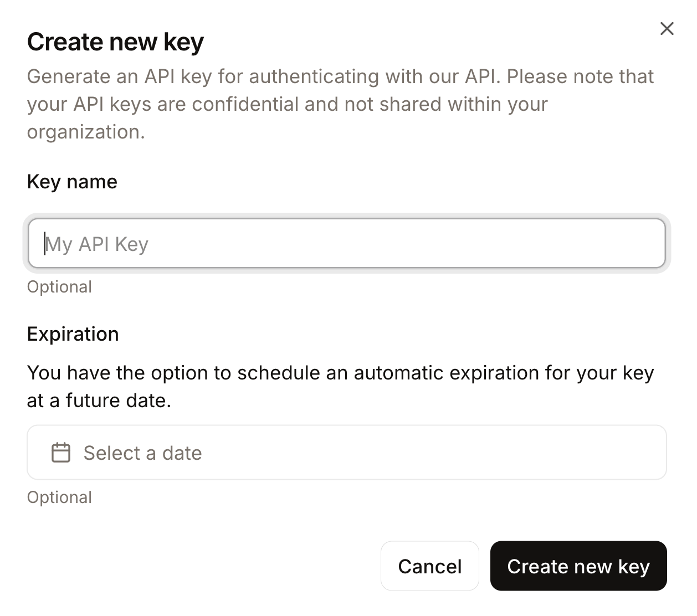Screen dimensions: 697x616
Task: Click the Optional label under the date field
Action: pos(59,497)
